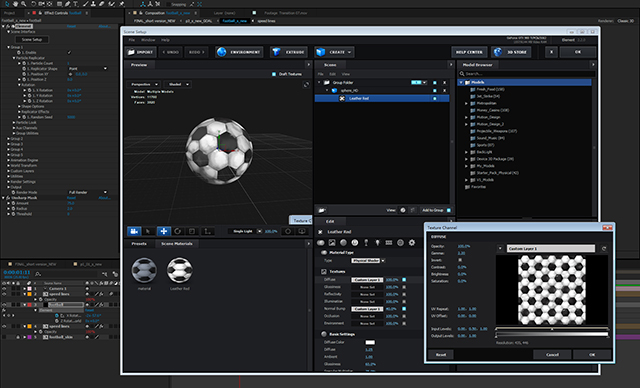
Task: Click Reset in Texture Channel dialog
Action: [x=441, y=355]
